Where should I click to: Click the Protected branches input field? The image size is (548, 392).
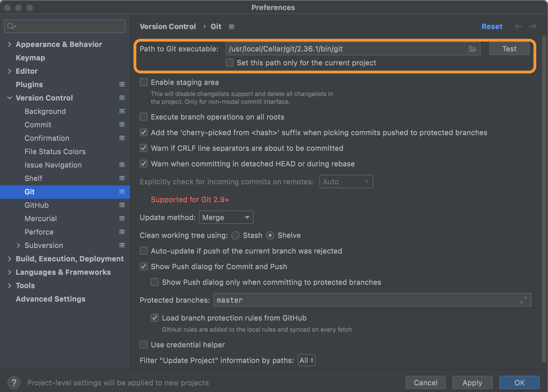coord(363,300)
